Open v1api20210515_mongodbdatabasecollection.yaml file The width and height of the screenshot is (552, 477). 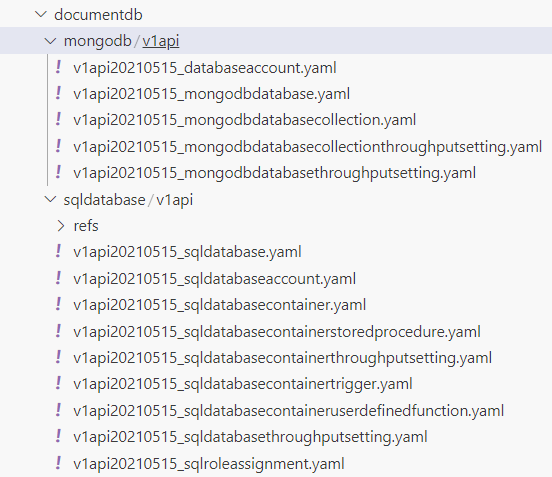tap(244, 120)
